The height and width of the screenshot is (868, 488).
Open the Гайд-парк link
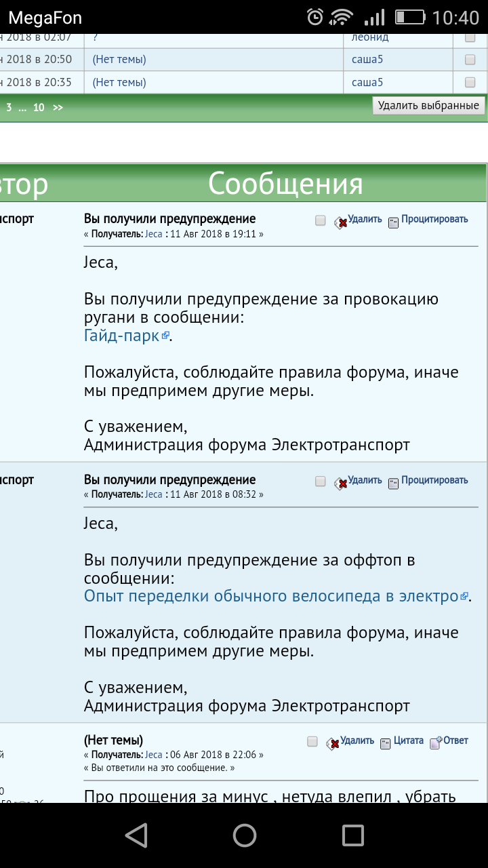121,335
